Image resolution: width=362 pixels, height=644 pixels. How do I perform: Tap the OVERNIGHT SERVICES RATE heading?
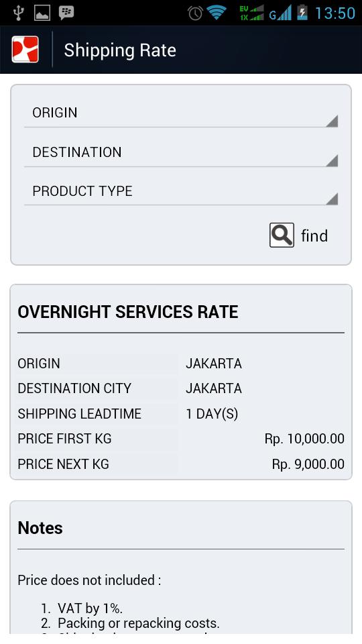127,312
